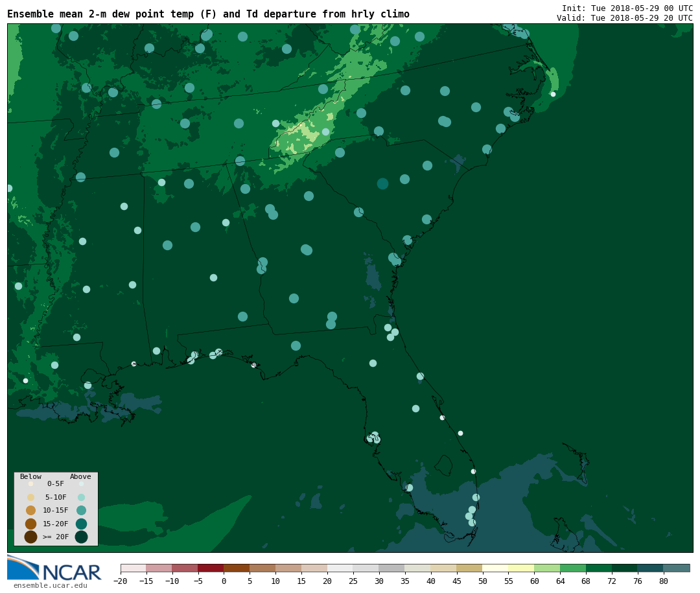Select the Below 10-15F legend circle

[30, 511]
